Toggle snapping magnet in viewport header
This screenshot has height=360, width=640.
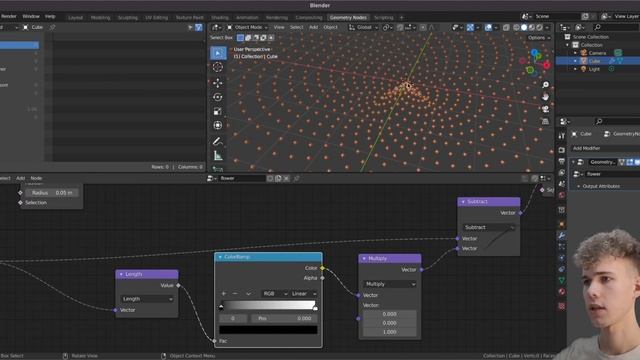point(400,27)
